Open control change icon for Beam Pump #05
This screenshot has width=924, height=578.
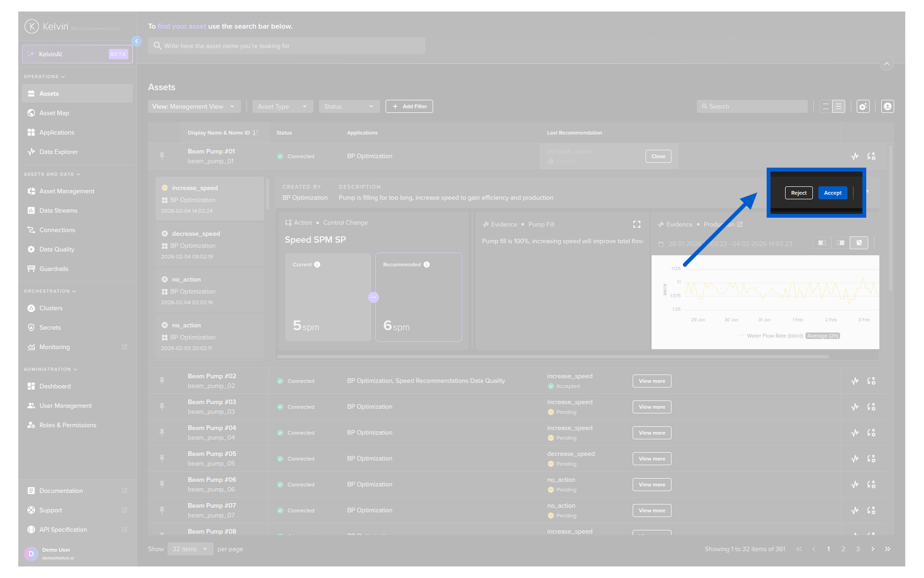click(x=871, y=459)
